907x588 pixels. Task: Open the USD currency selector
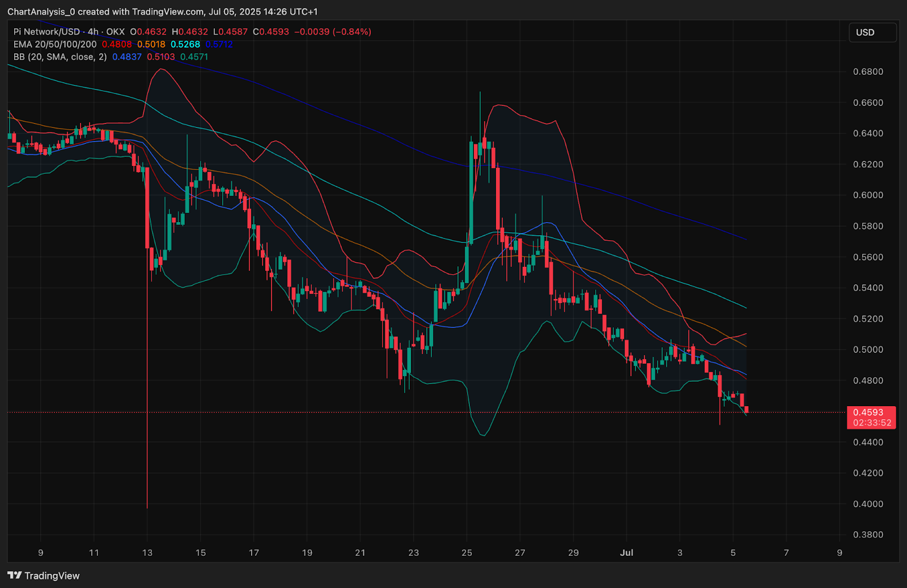(872, 32)
